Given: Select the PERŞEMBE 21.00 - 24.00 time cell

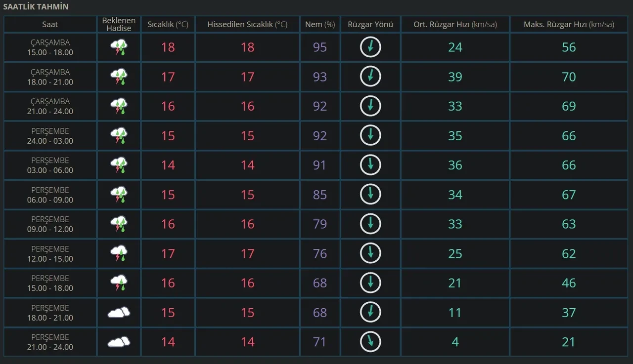Looking at the screenshot, I should 50,342.
